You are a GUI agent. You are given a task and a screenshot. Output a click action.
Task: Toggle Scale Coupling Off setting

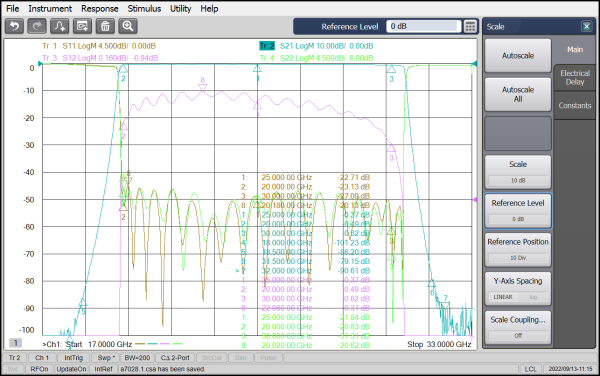coord(518,335)
